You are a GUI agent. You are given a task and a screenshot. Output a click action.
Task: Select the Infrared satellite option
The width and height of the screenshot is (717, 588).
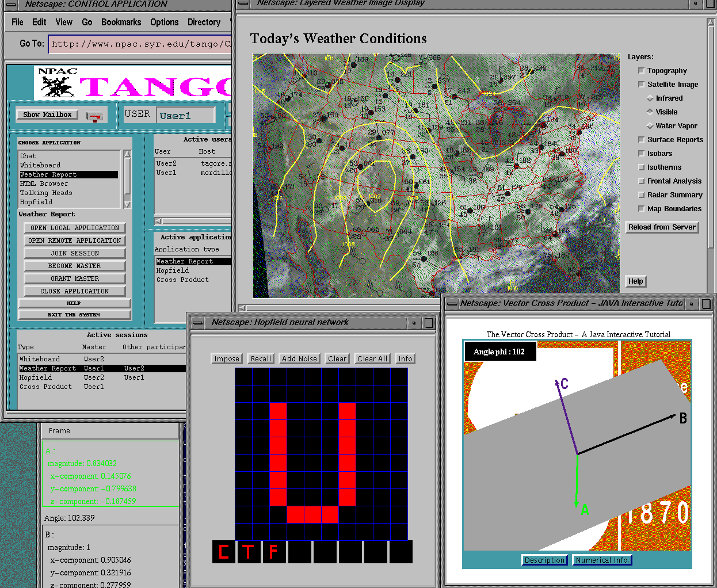click(x=650, y=98)
